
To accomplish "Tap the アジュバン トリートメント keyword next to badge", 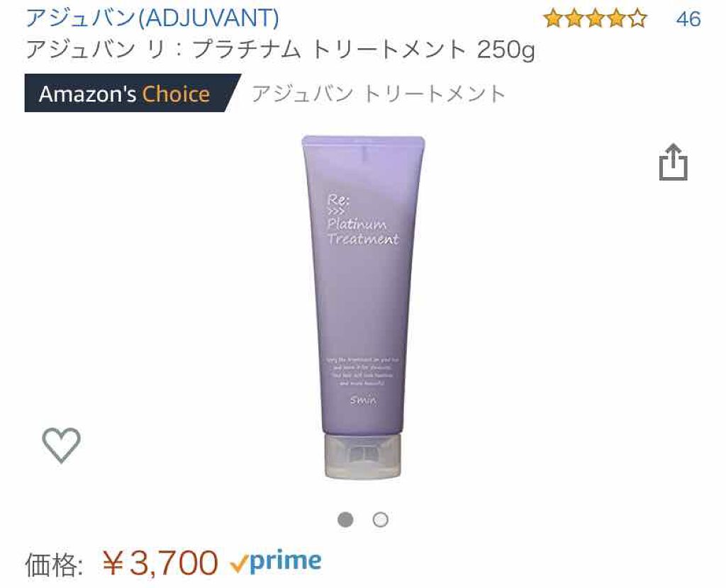I will [378, 94].
